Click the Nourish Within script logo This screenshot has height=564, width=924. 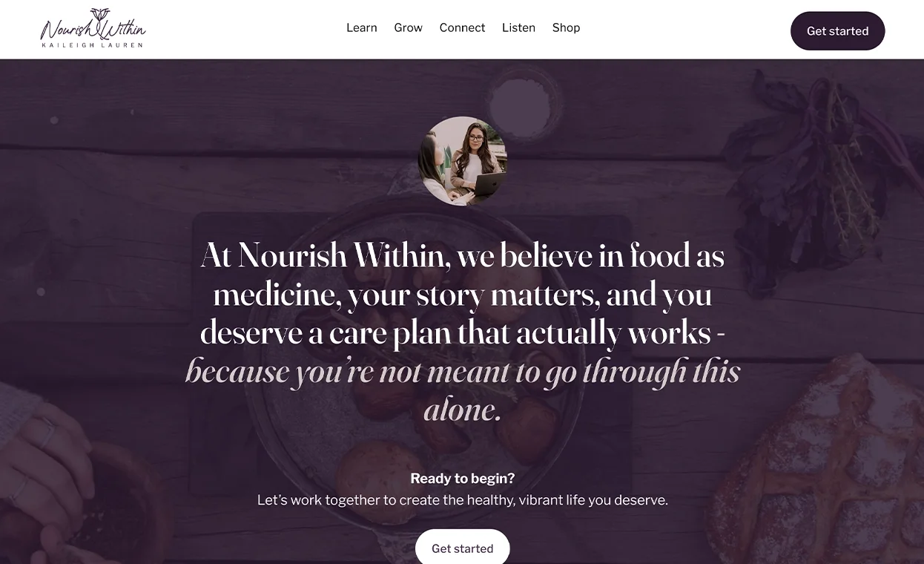[x=93, y=28]
